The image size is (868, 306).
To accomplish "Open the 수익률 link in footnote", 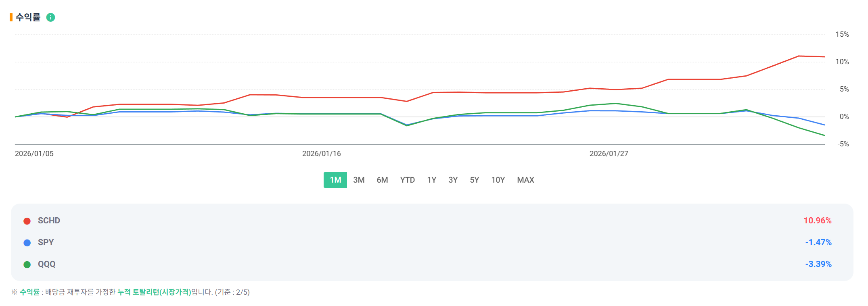I will tap(29, 292).
